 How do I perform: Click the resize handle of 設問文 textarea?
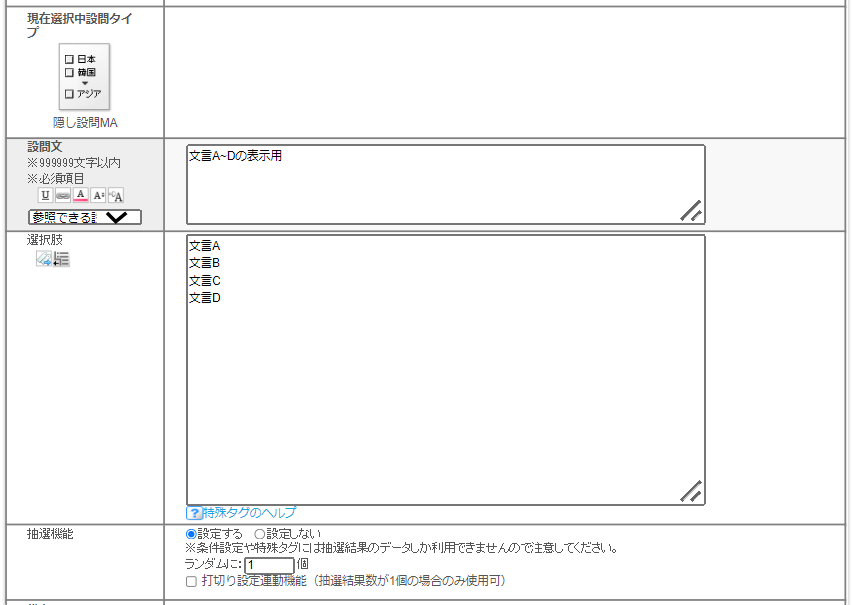pyautogui.click(x=691, y=210)
